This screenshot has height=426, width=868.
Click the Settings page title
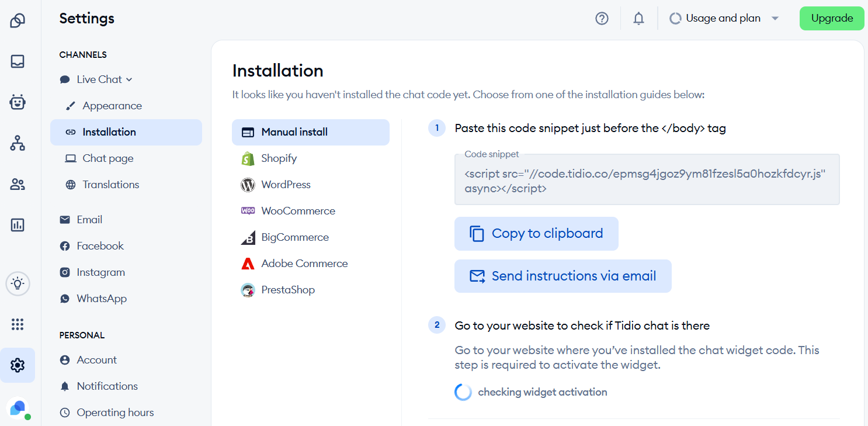click(x=87, y=19)
